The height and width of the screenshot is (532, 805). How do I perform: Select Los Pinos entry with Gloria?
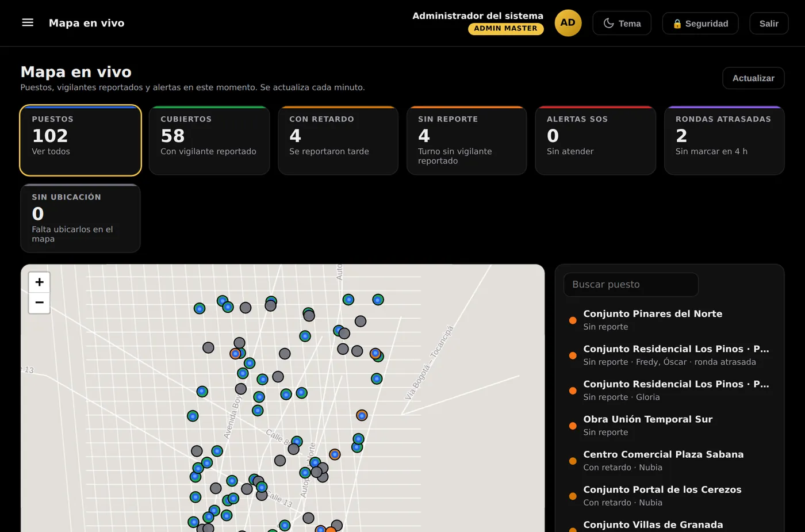tap(669, 390)
